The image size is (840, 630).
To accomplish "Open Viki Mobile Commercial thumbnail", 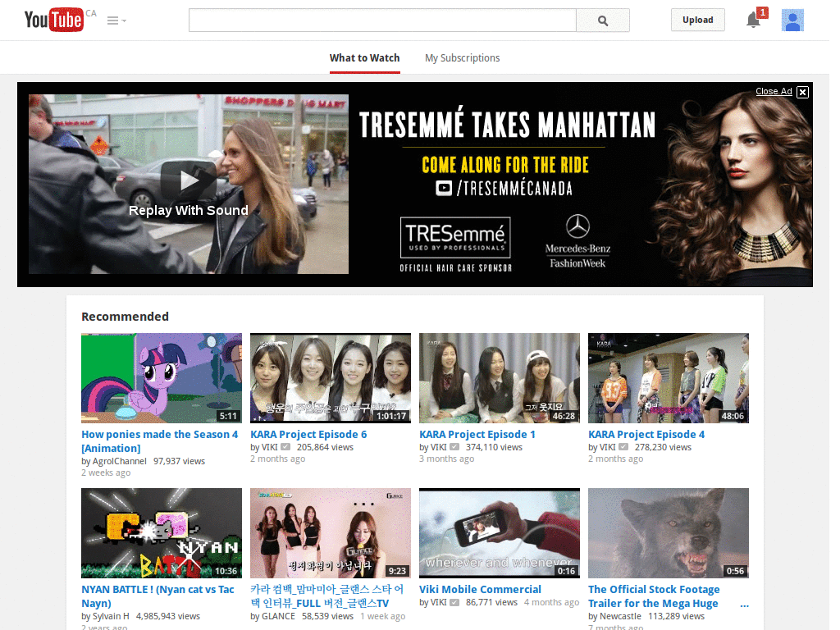I will 500,533.
